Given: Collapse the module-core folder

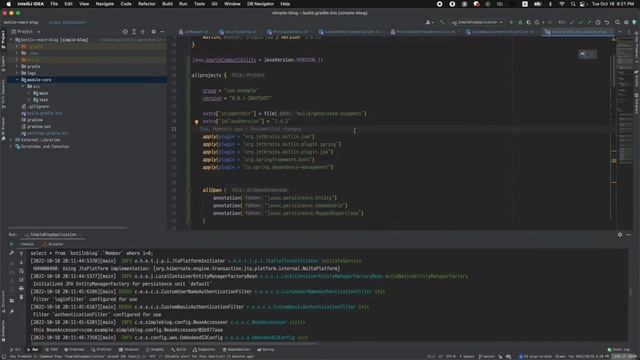Looking at the screenshot, I should (17, 80).
